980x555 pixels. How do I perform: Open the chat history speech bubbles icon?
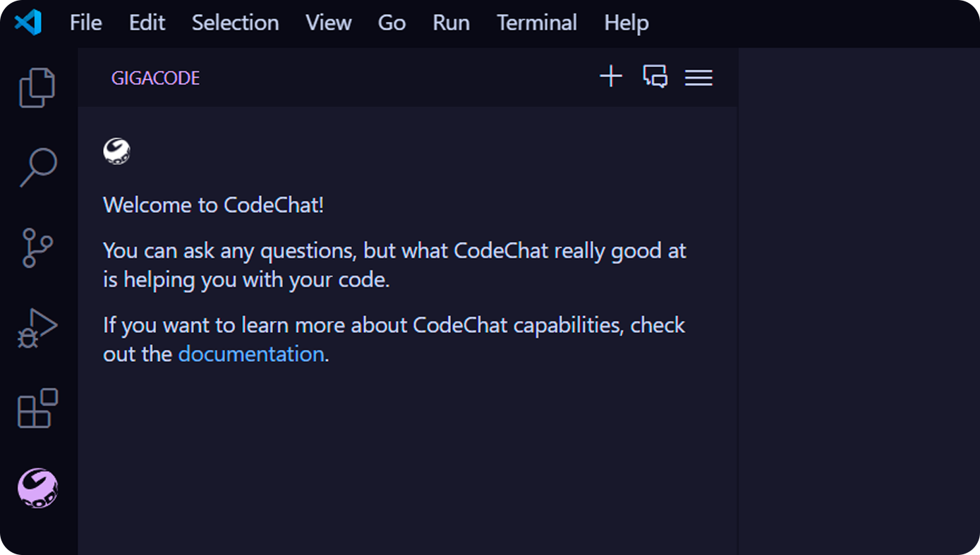pyautogui.click(x=655, y=76)
